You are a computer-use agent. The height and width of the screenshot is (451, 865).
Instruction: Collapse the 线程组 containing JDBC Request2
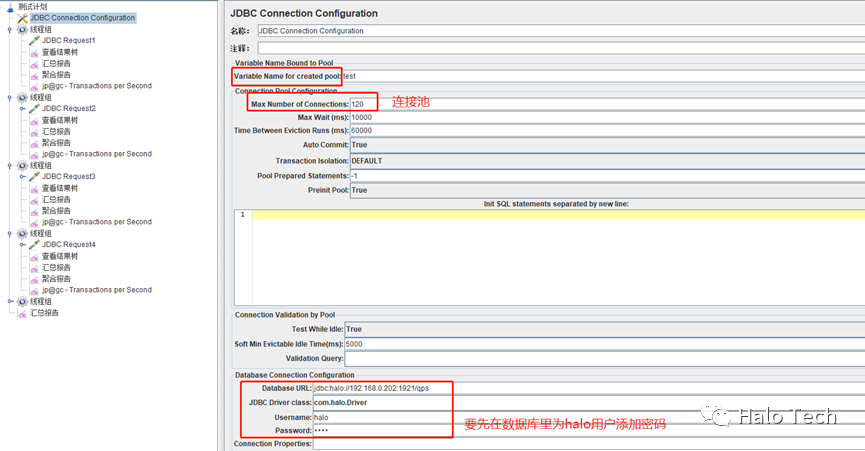coord(9,98)
